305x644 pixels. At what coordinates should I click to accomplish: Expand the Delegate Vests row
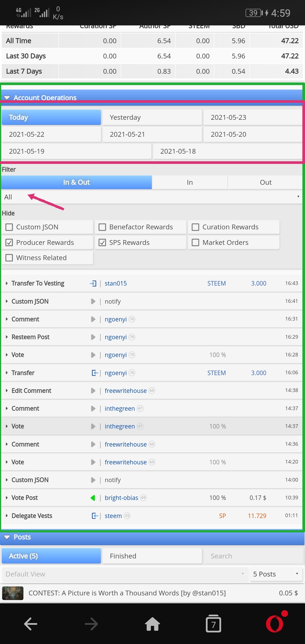[7, 516]
